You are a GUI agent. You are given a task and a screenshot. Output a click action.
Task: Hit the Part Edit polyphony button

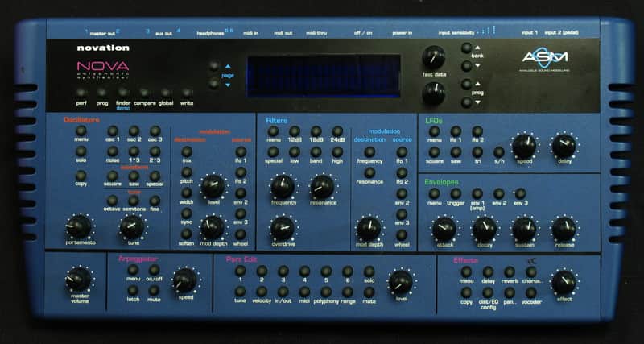[326, 292]
